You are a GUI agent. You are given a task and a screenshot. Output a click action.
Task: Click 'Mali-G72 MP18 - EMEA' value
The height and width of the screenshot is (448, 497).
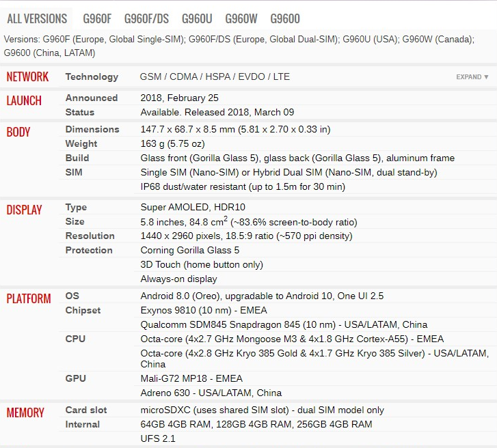(x=191, y=378)
